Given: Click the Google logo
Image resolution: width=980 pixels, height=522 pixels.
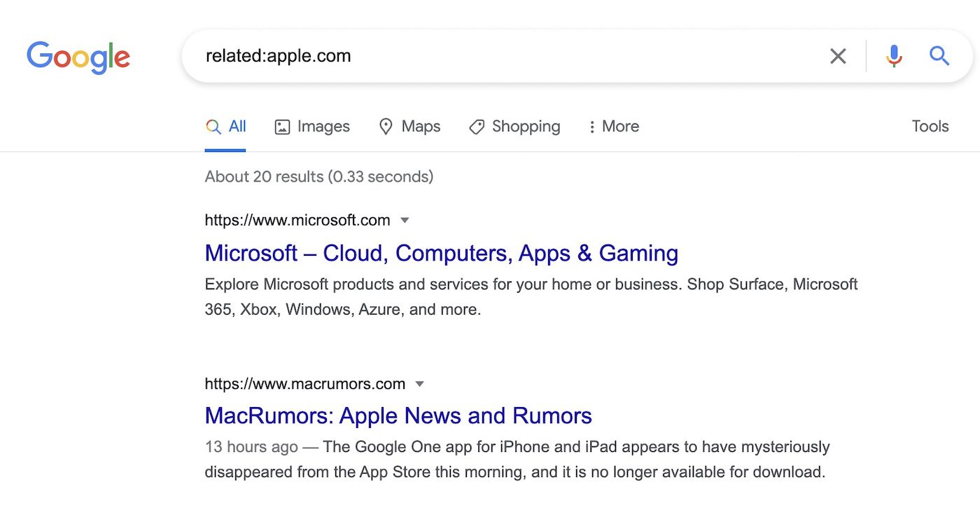Looking at the screenshot, I should 78,57.
